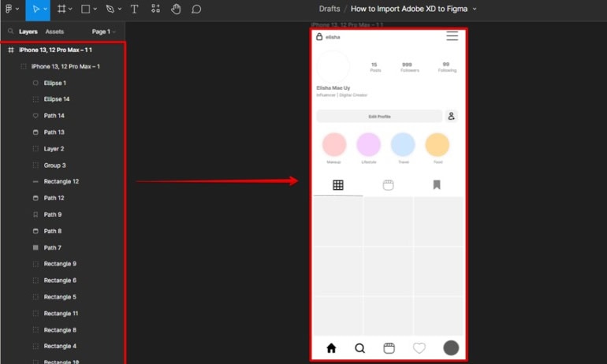Click the orange Food highlight circle

coord(438,144)
